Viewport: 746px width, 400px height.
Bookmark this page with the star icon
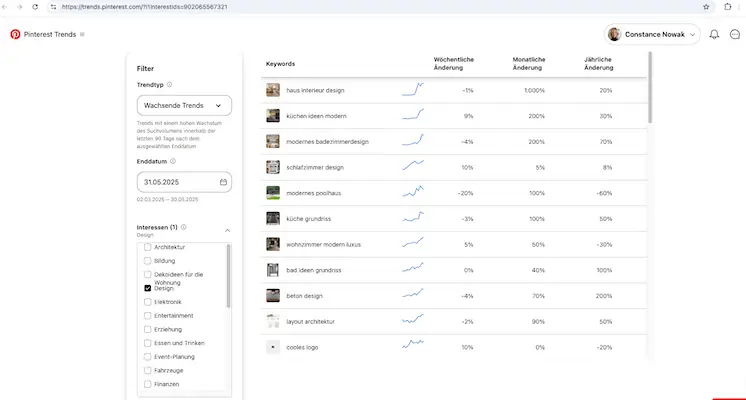click(706, 6)
